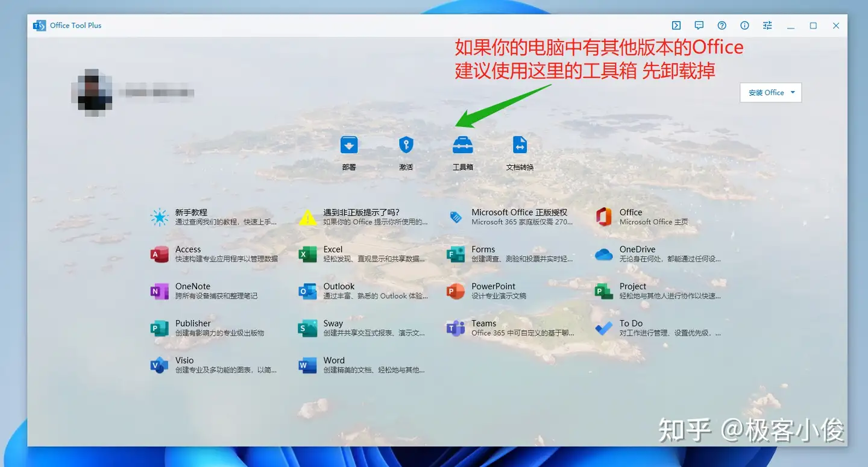
Task: Open the help question mark icon
Action: [722, 25]
